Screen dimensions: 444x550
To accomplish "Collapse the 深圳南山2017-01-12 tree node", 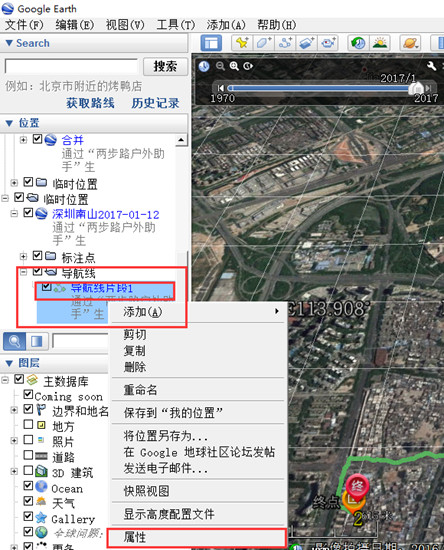I will (x=14, y=213).
